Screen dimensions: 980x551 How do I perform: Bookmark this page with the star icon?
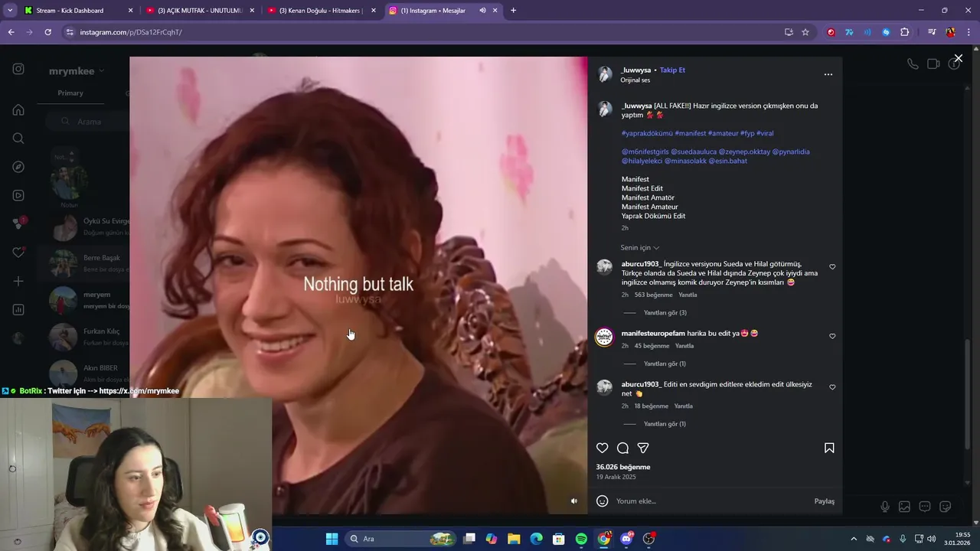coord(805,32)
